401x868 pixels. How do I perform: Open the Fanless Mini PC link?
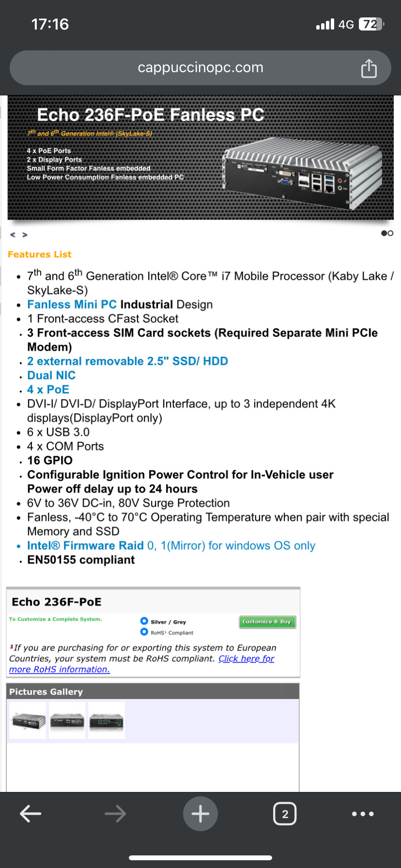point(72,305)
